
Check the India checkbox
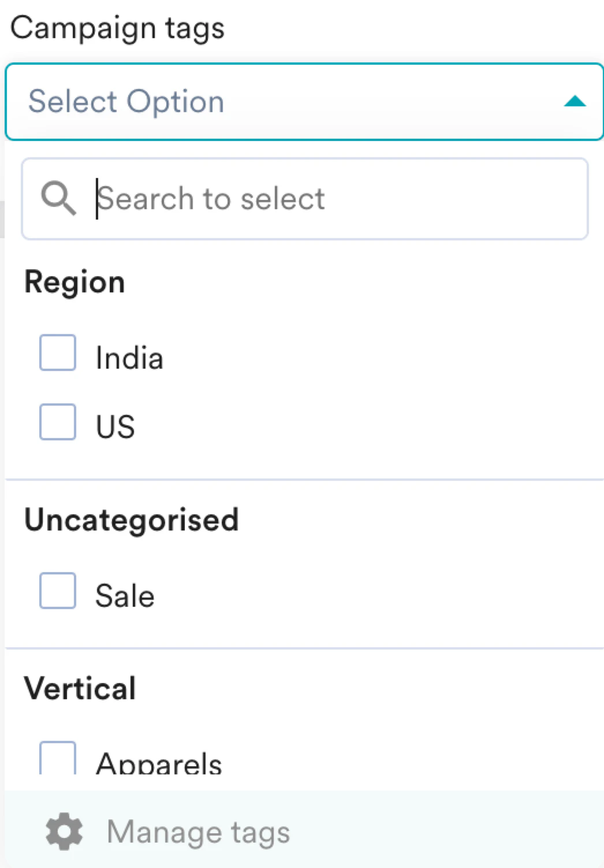coord(58,353)
